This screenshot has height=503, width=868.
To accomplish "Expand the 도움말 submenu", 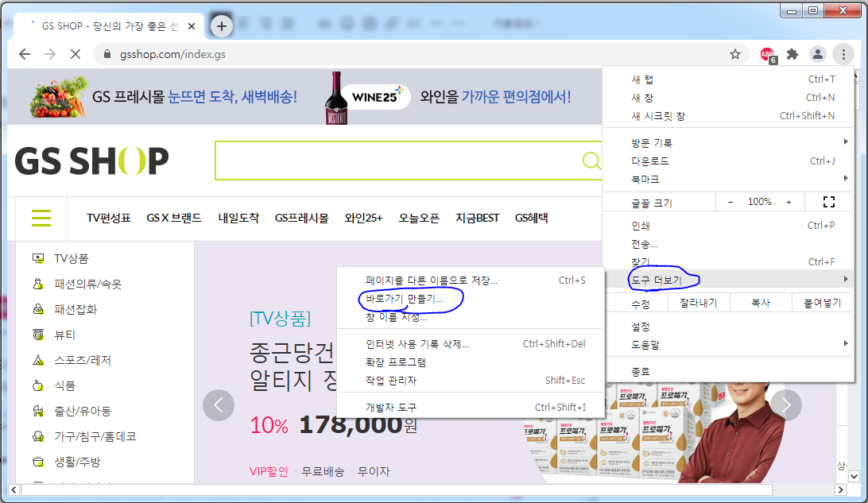I will coord(729,344).
